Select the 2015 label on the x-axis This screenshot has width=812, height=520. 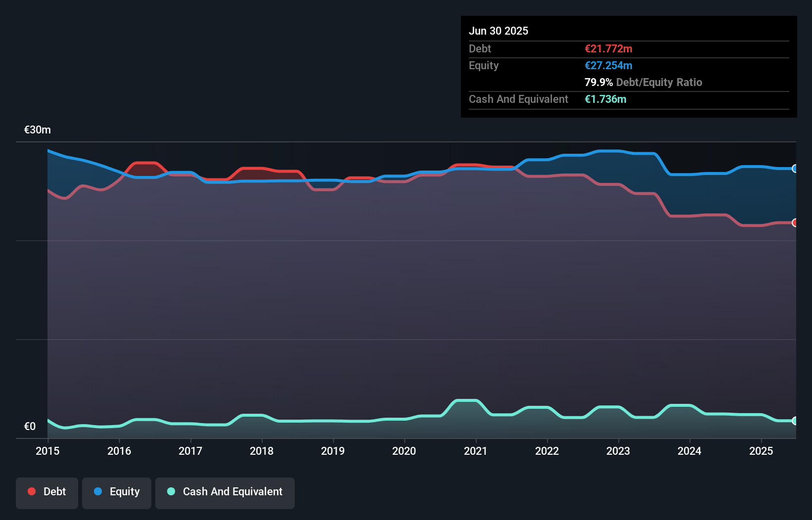click(x=47, y=451)
